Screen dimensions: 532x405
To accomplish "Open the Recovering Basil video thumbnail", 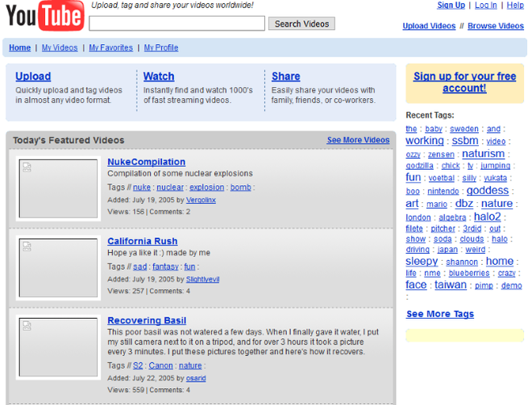I will coord(59,347).
